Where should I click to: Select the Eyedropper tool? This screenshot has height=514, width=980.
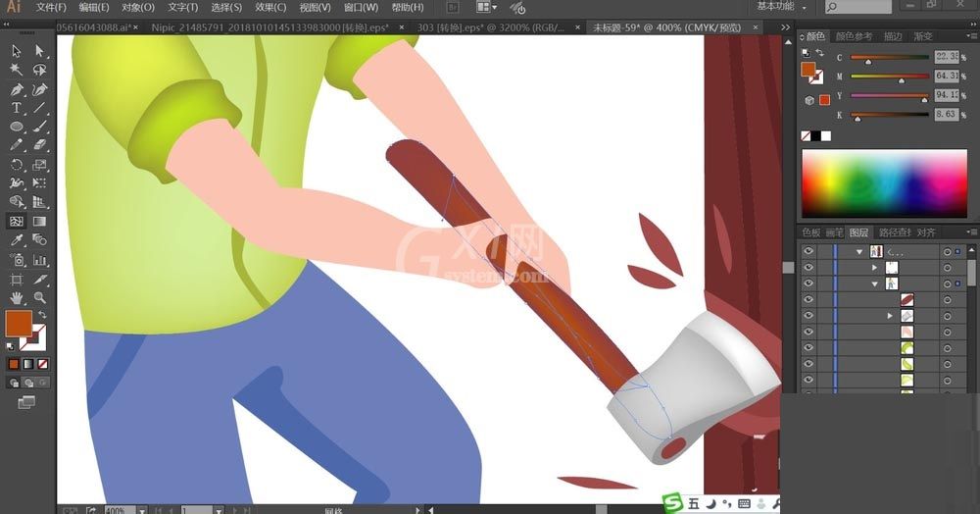(17, 240)
